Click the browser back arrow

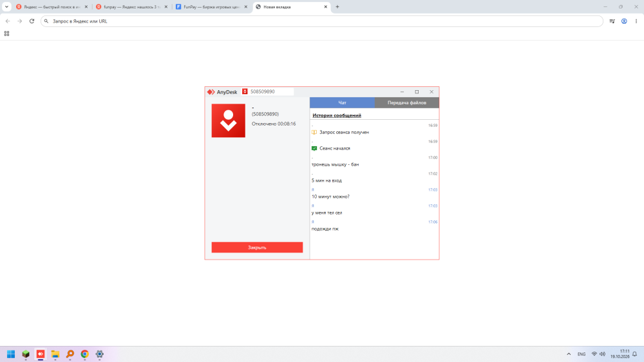point(8,21)
